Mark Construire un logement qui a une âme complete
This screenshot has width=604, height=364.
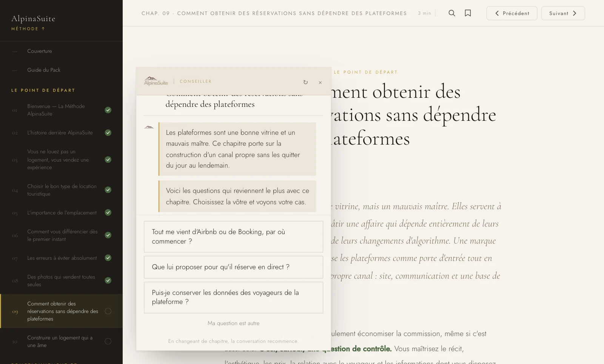108,341
